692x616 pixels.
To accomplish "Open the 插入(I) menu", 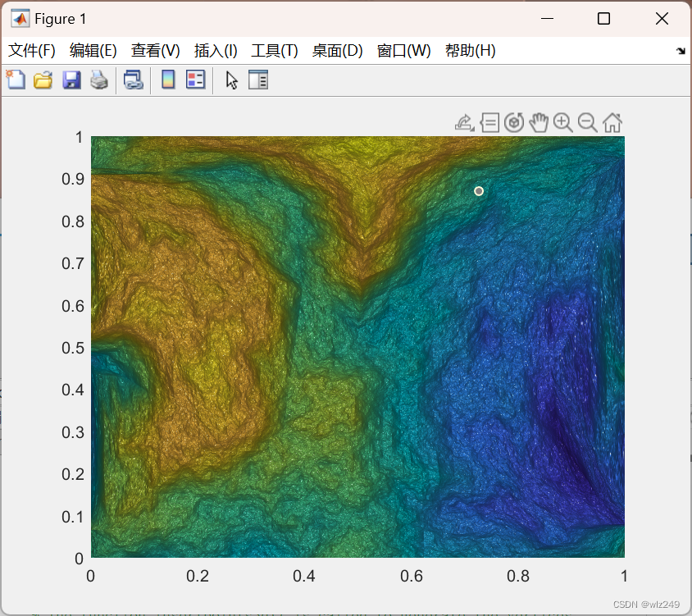I will [216, 51].
